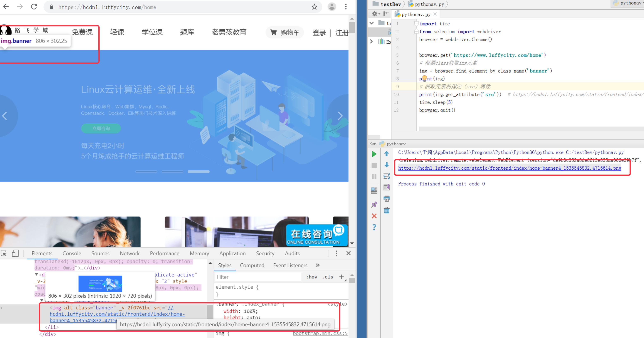Click the trash can clear-all icon in the Run console
644x338 pixels.
coord(386,210)
